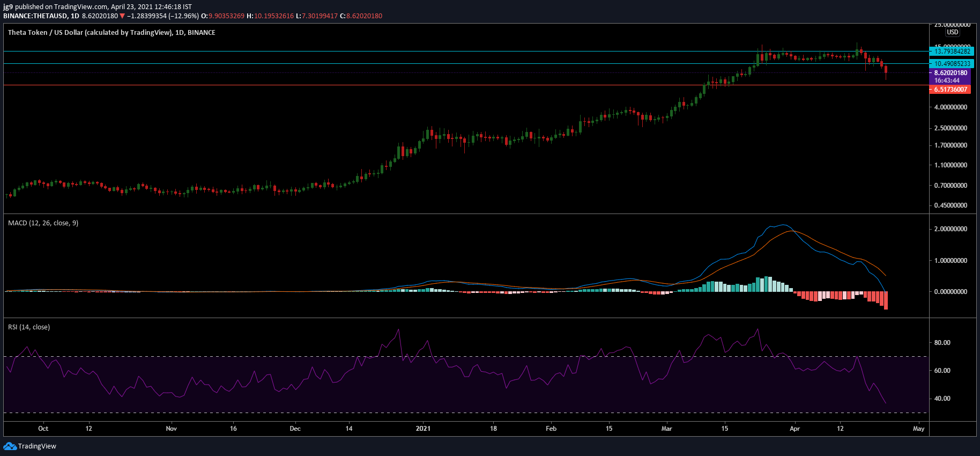Click the 2021 label on time axis
Screen dimensions: 980x456
pos(423,429)
